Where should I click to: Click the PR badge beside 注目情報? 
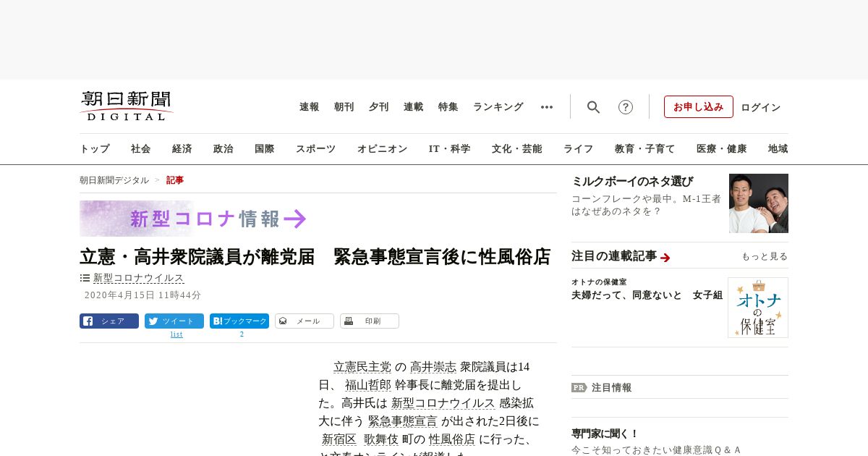[579, 387]
